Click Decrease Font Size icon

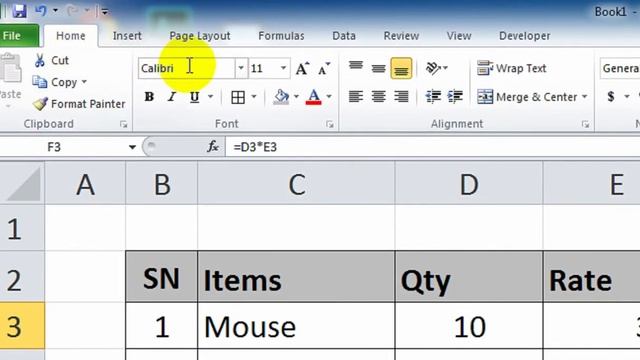click(324, 69)
